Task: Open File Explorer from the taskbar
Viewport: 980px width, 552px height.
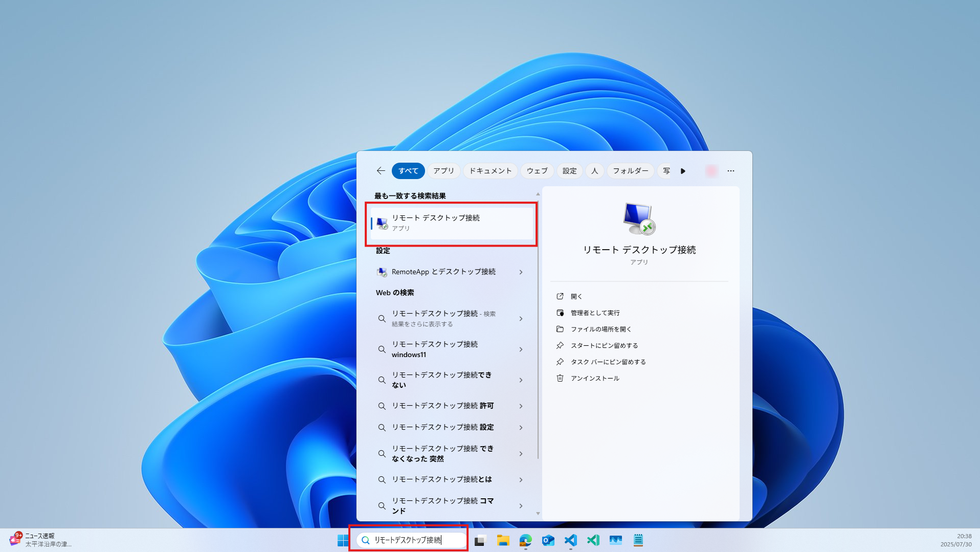Action: (503, 540)
